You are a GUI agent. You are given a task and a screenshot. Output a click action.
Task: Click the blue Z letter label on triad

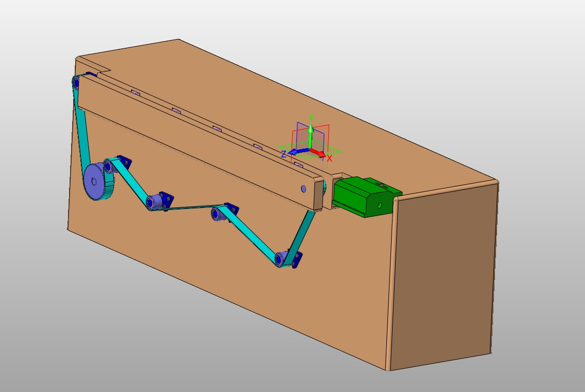click(x=283, y=154)
